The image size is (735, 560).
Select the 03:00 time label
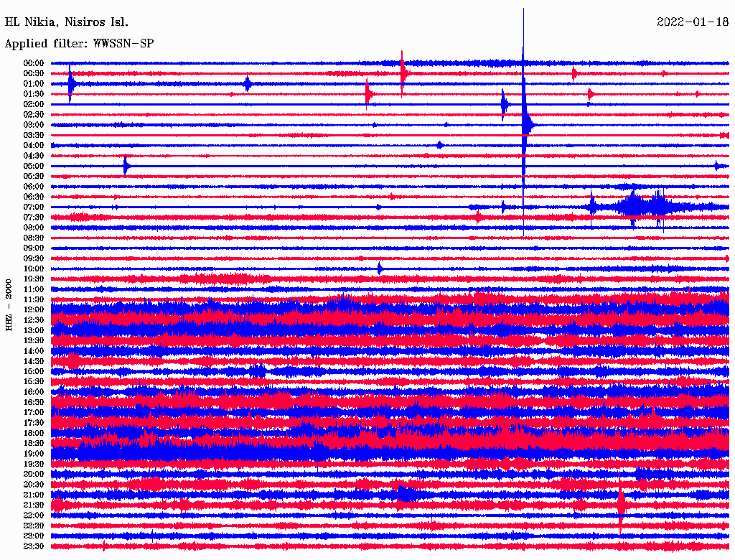click(34, 125)
